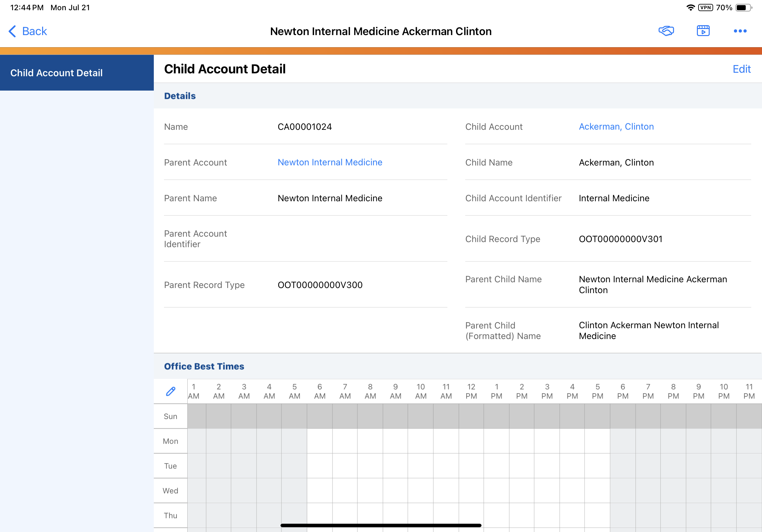Tap the handshake icon in header
762x532 pixels.
pos(666,31)
